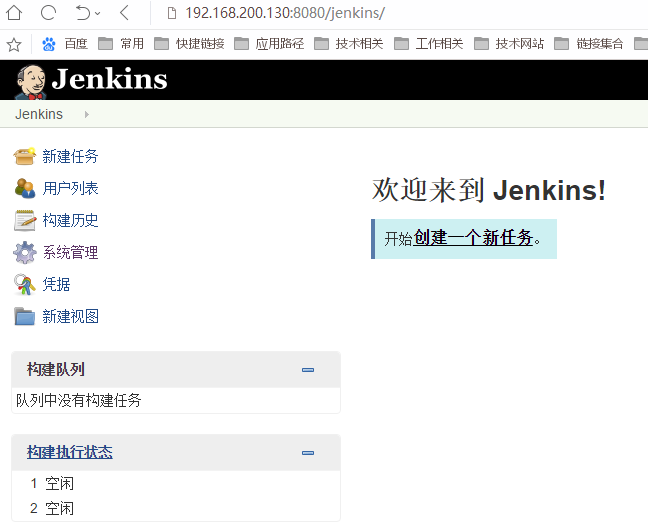Open the 用户列表 link
The height and width of the screenshot is (528, 648).
pyautogui.click(x=70, y=188)
